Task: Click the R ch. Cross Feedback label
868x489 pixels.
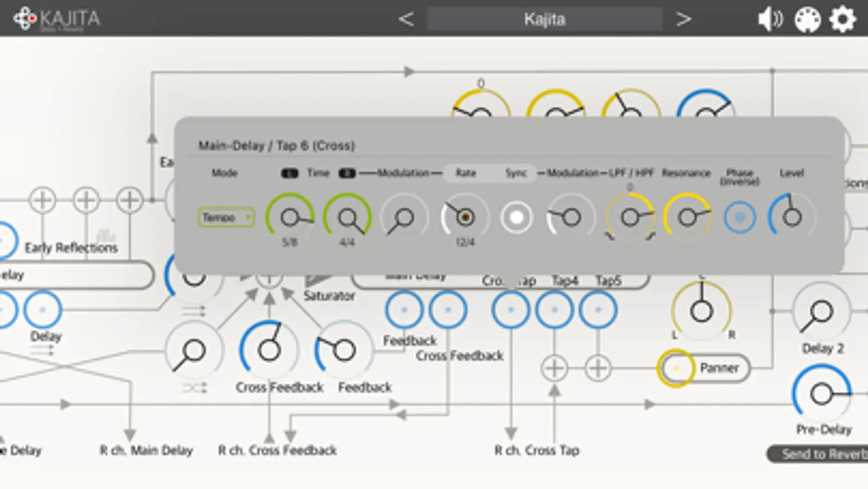Action: tap(277, 450)
